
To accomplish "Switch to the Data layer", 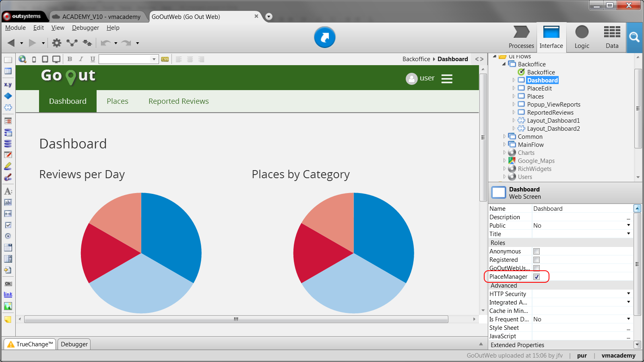I will 612,37.
